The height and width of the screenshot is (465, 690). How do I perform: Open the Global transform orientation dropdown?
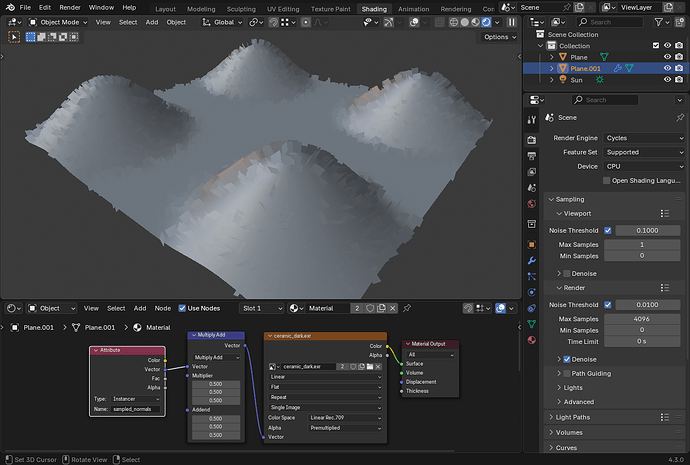coord(223,22)
